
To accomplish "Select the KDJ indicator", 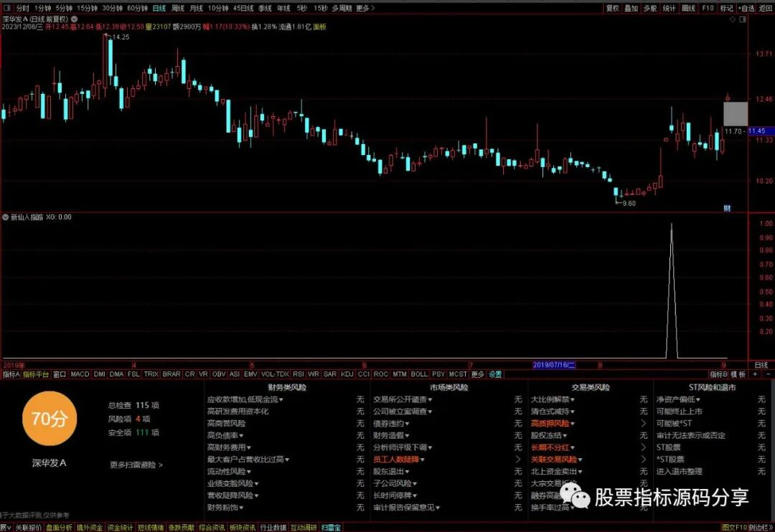I will pyautogui.click(x=347, y=374).
